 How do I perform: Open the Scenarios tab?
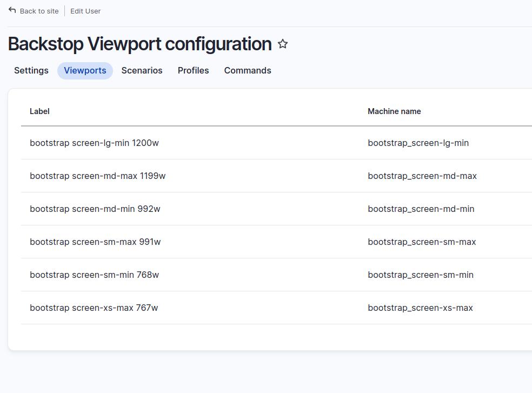(x=142, y=70)
